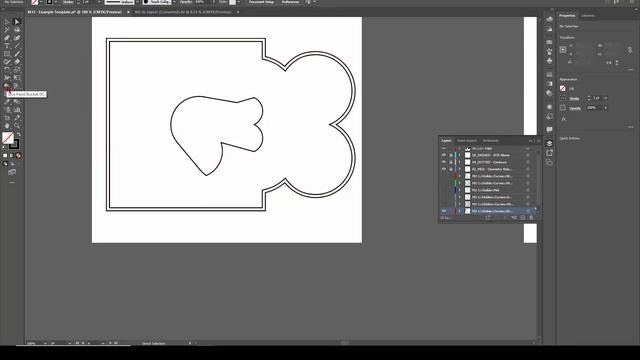Select the Direct Selection tool

(x=17, y=22)
